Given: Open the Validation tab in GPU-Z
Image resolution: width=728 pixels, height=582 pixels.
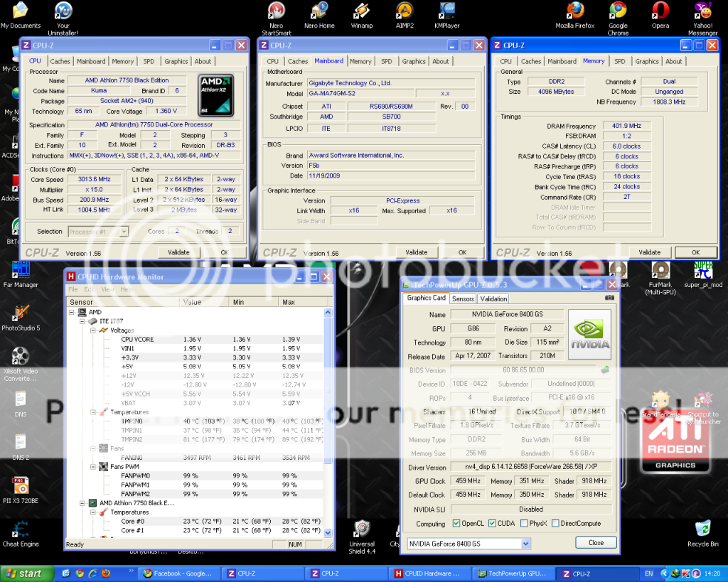Looking at the screenshot, I should [493, 299].
